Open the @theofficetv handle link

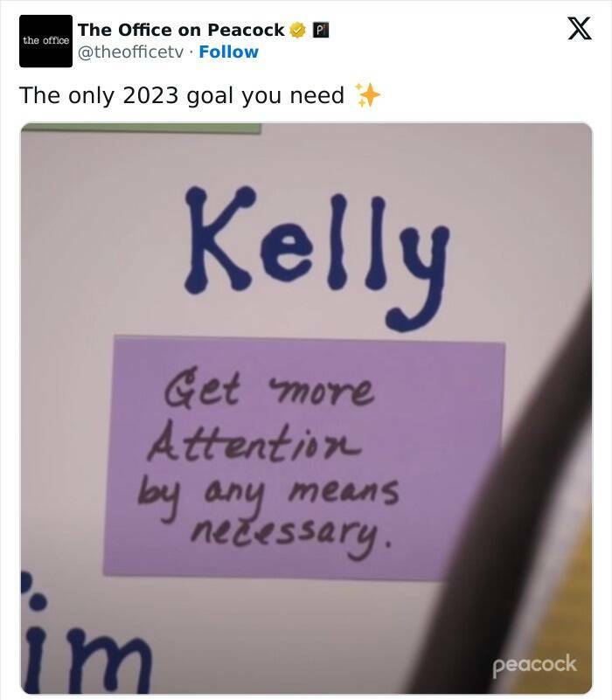(130, 52)
